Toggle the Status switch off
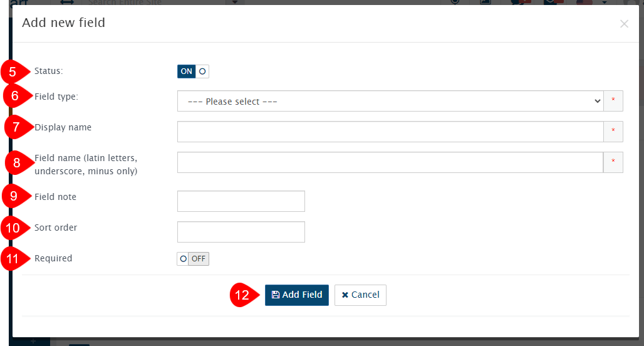The width and height of the screenshot is (644, 346). click(x=193, y=71)
